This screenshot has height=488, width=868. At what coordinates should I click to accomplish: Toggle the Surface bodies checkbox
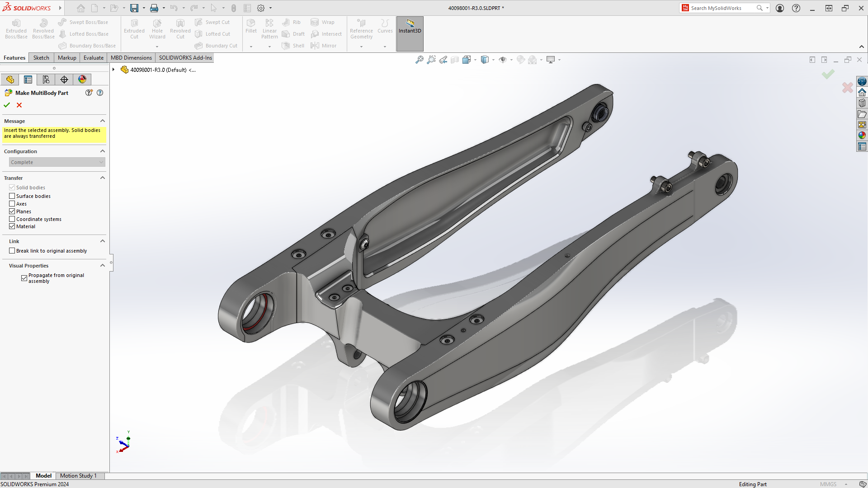(12, 196)
